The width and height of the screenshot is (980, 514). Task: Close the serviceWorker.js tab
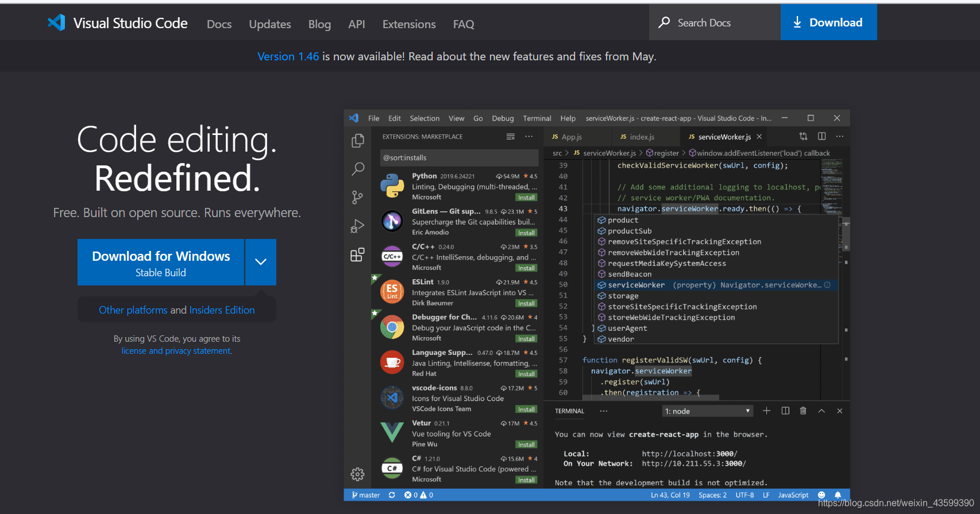(x=759, y=137)
